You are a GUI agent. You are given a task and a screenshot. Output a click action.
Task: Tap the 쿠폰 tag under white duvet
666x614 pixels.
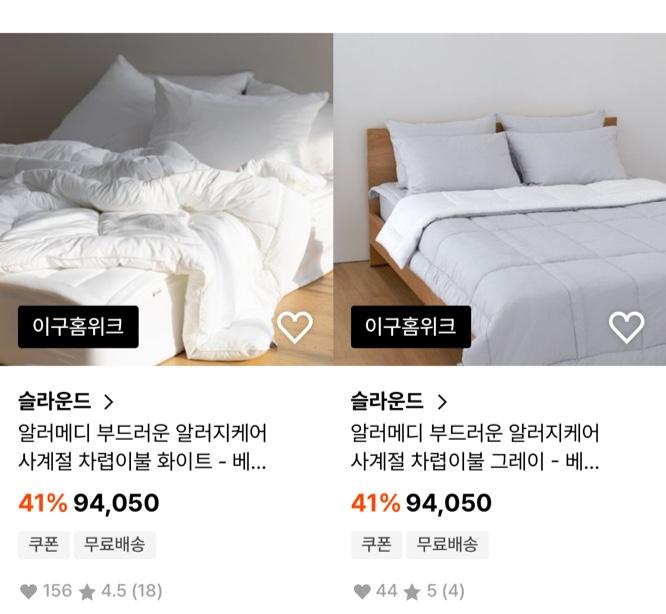click(x=41, y=545)
